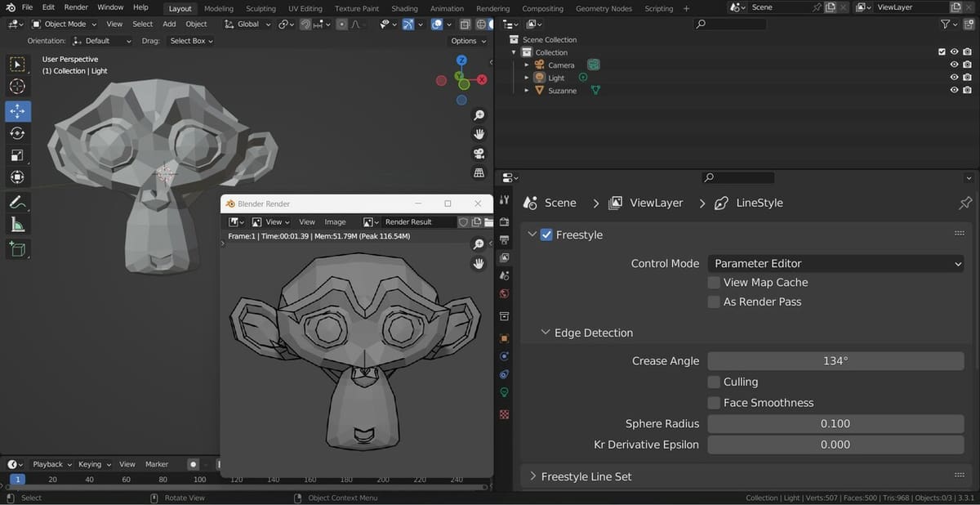Switch to the Shading workspace tab
Viewport: 980px width, 505px height.
(x=404, y=8)
